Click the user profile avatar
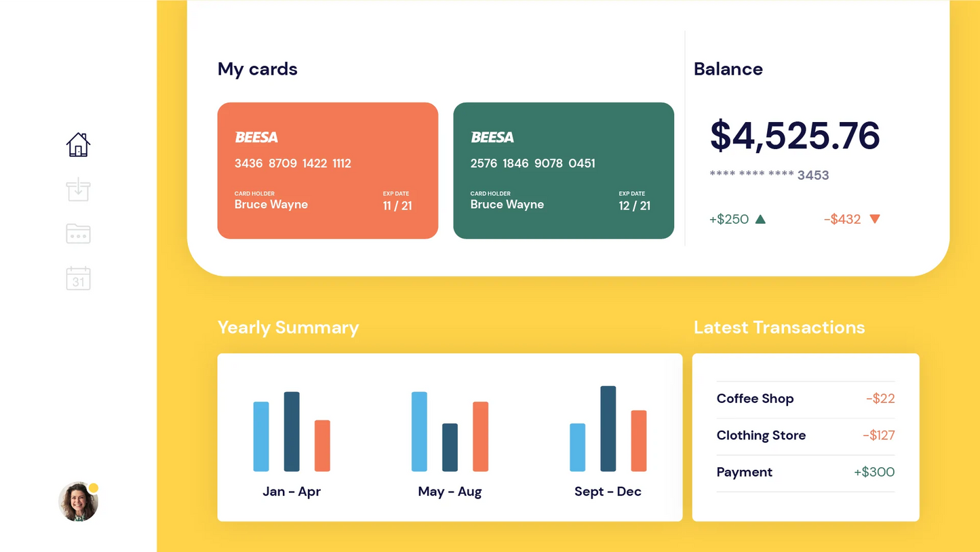 (78, 502)
